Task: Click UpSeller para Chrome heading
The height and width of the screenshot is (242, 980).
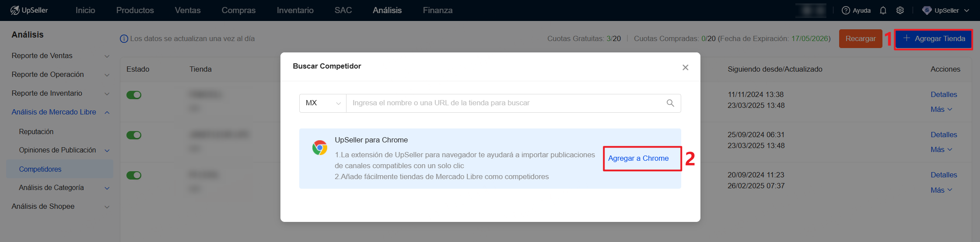Action: (371, 140)
